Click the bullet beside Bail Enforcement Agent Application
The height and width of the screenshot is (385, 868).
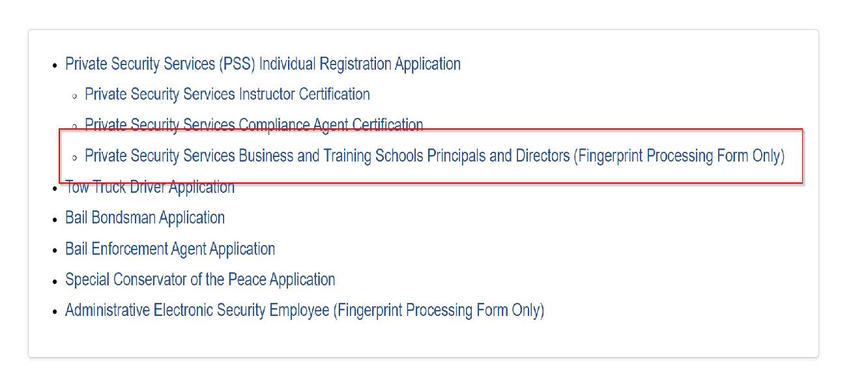[x=55, y=250]
